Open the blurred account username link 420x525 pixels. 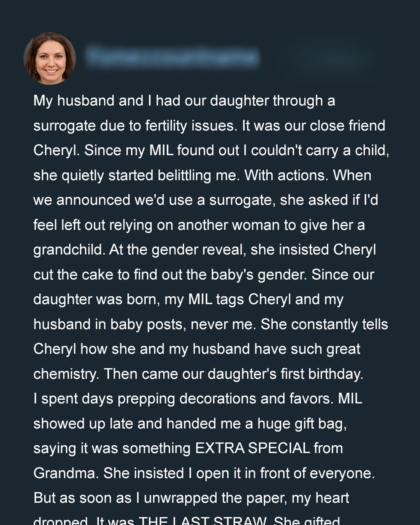[x=172, y=57]
